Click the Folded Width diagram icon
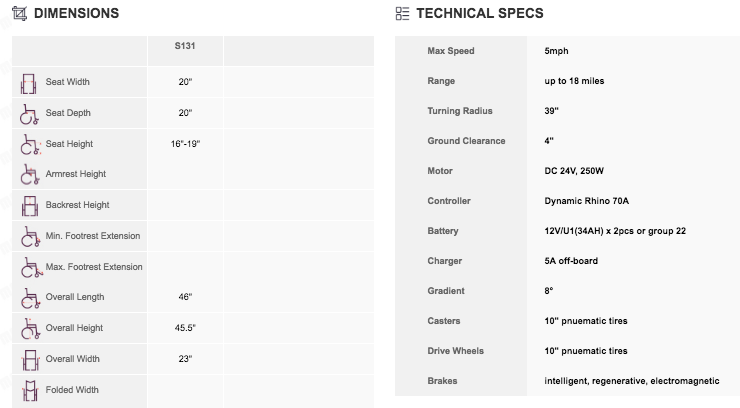 point(30,391)
